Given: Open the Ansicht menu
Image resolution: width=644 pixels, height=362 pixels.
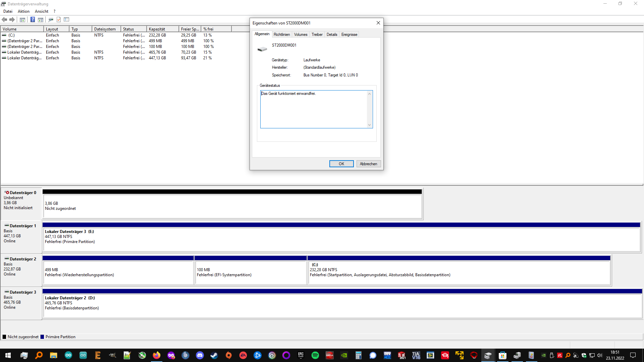Looking at the screenshot, I should pyautogui.click(x=41, y=11).
